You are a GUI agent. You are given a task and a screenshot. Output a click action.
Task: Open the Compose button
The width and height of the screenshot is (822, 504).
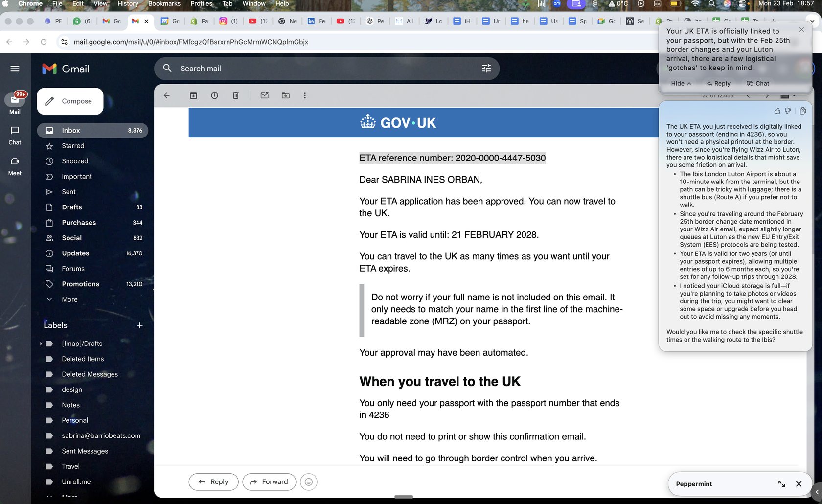coord(70,101)
